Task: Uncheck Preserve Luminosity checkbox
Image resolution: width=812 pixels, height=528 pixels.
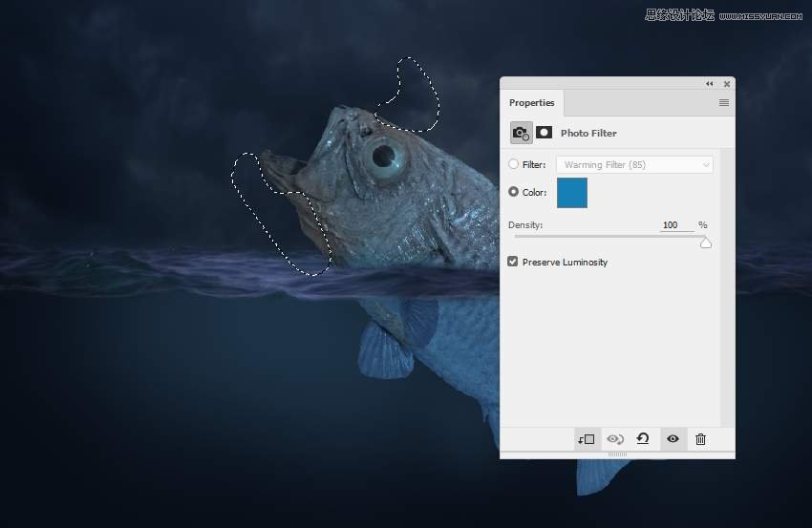Action: pyautogui.click(x=513, y=262)
